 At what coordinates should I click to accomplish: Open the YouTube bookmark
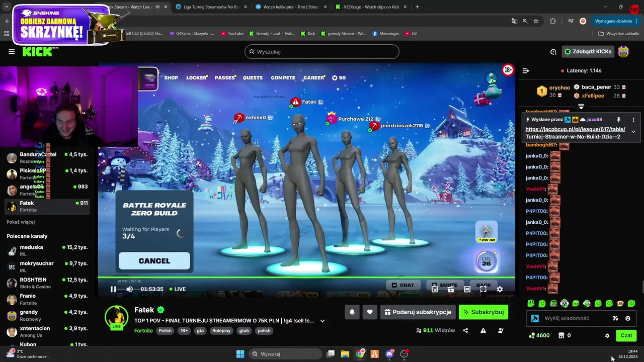[x=232, y=34]
